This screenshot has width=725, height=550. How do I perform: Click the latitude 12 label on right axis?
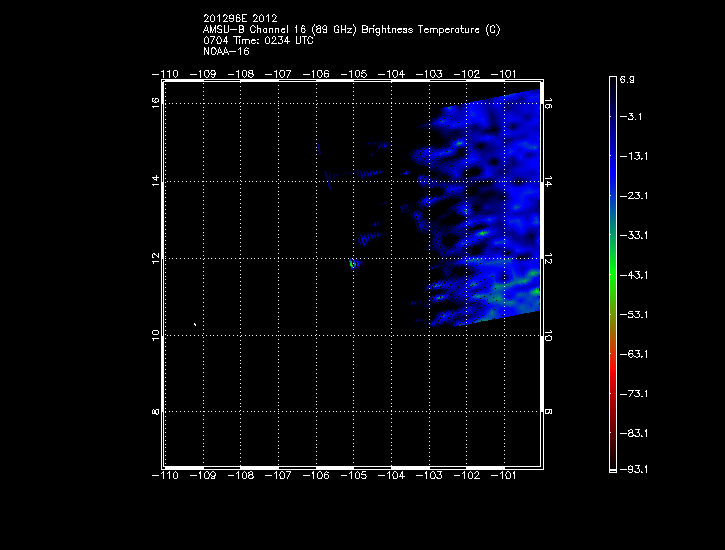click(x=548, y=258)
